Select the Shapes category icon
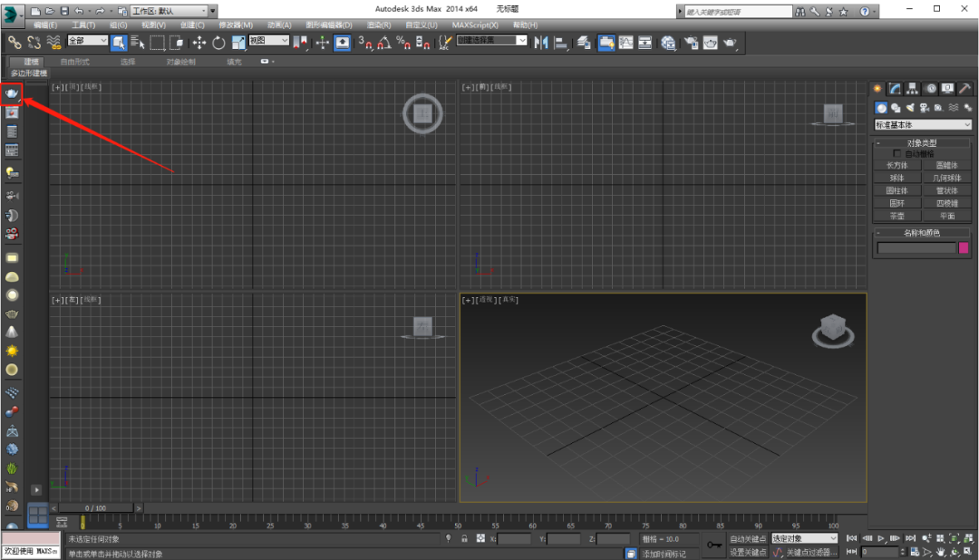Screen dimensions: 979x560 tap(896, 108)
